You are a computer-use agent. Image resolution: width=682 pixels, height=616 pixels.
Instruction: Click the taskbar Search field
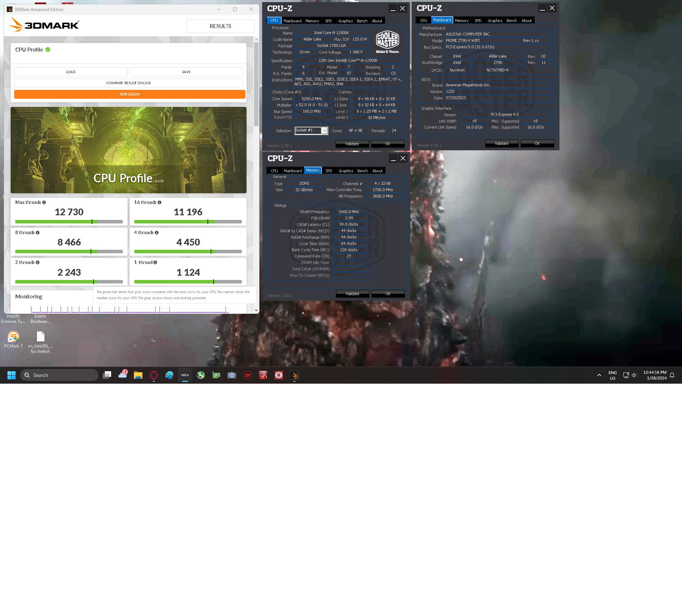59,375
